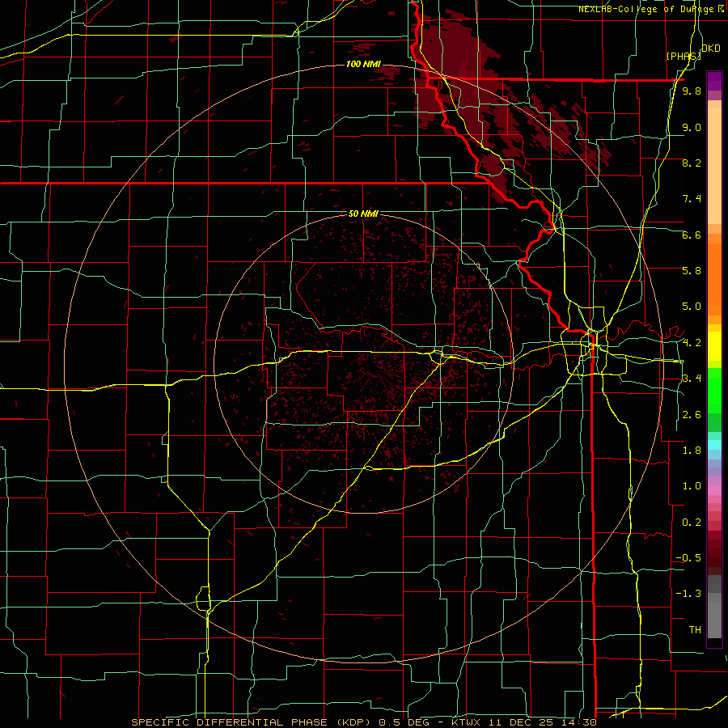Click the 3.4 value on the color scale

coord(692,379)
